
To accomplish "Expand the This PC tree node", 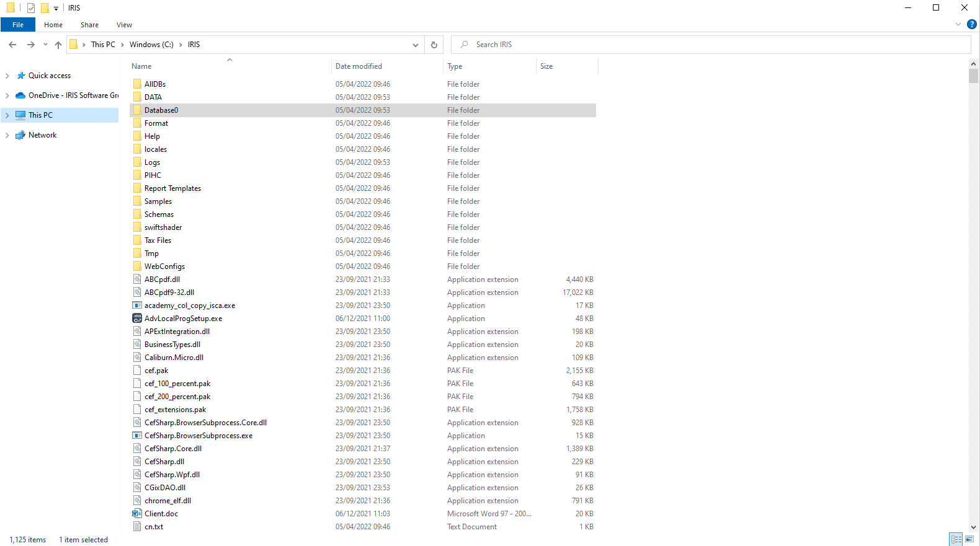I will 7,115.
